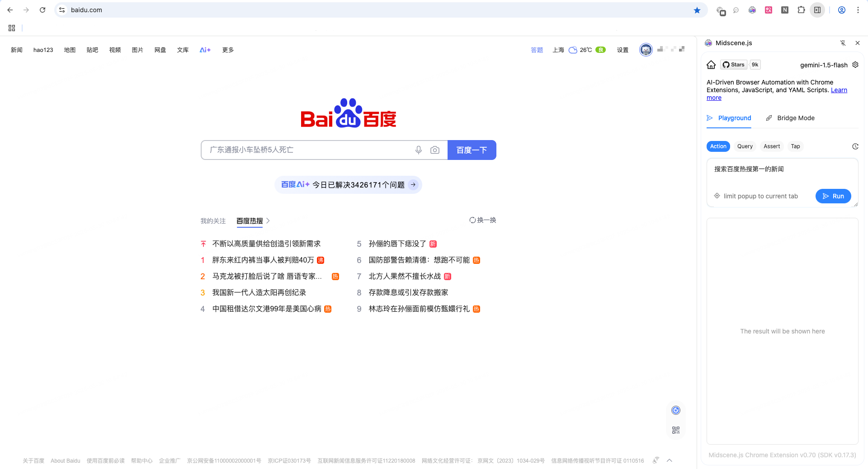Switch to the Playground tab
Image resolution: width=868 pixels, height=469 pixels.
click(x=729, y=118)
